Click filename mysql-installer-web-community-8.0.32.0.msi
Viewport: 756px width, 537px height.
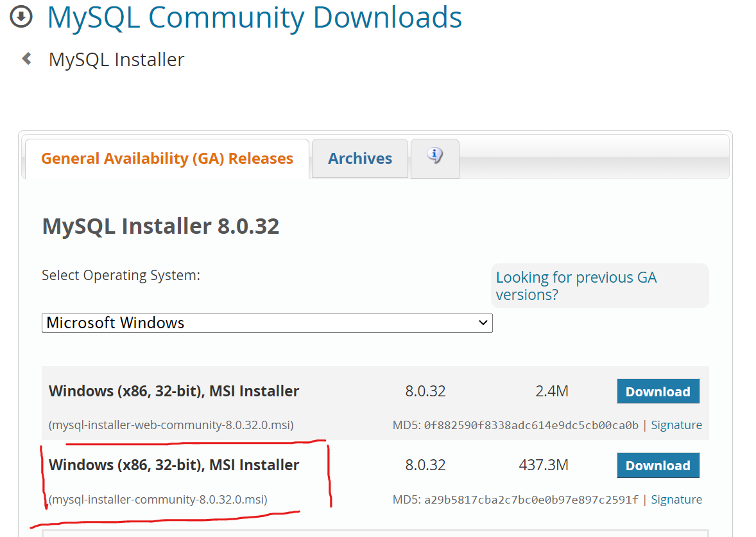[171, 425]
